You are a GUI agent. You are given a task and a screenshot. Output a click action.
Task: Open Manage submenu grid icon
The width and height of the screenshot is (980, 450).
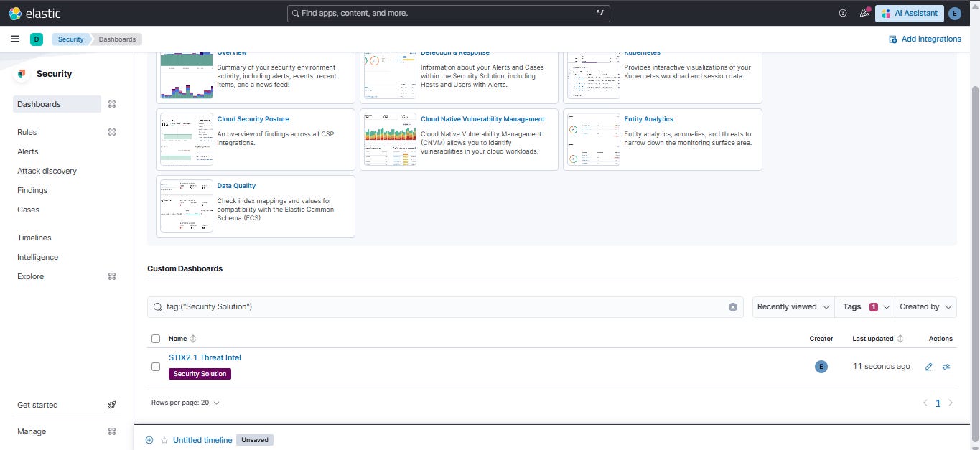[x=112, y=431]
